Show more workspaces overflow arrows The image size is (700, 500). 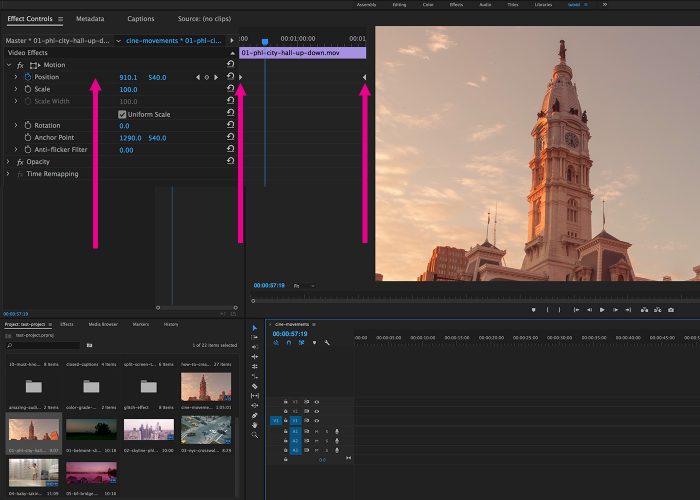pyautogui.click(x=605, y=4)
